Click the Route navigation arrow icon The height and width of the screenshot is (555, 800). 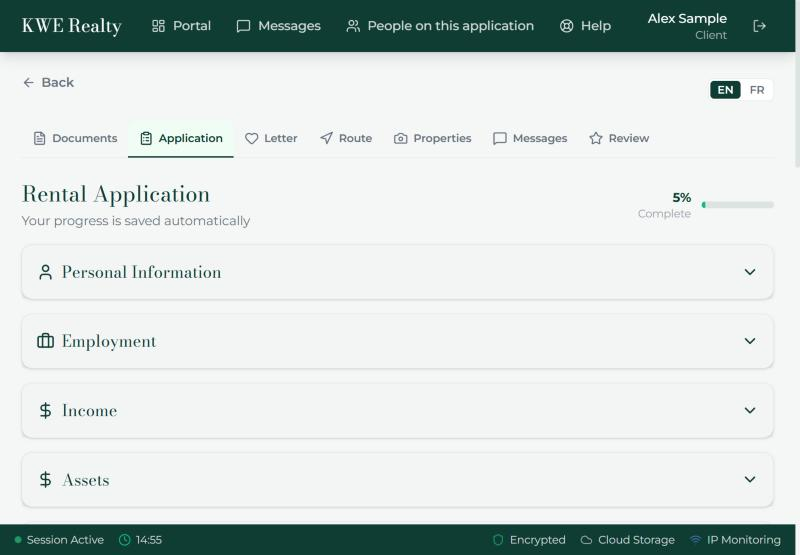327,138
